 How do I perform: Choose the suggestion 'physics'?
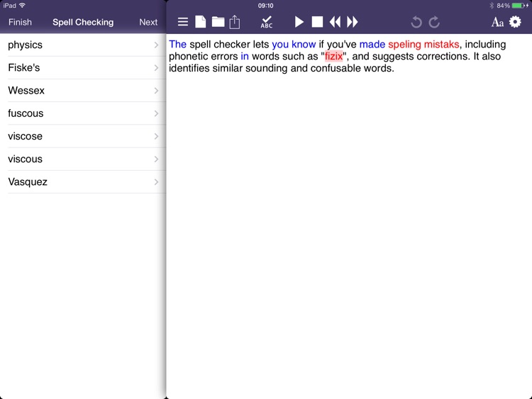coord(83,45)
